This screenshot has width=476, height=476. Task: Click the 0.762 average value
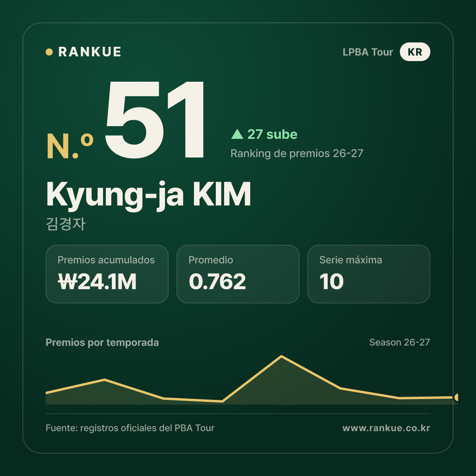click(x=217, y=282)
